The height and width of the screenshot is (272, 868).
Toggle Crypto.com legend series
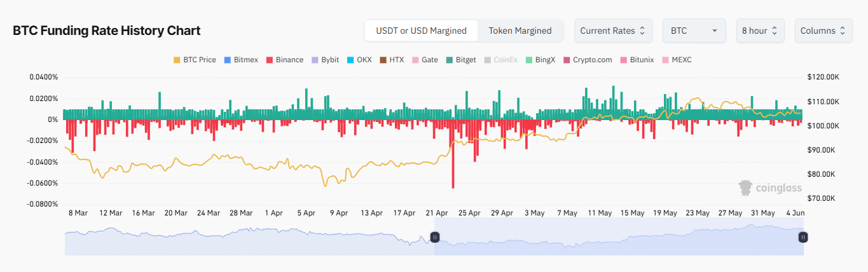point(588,60)
